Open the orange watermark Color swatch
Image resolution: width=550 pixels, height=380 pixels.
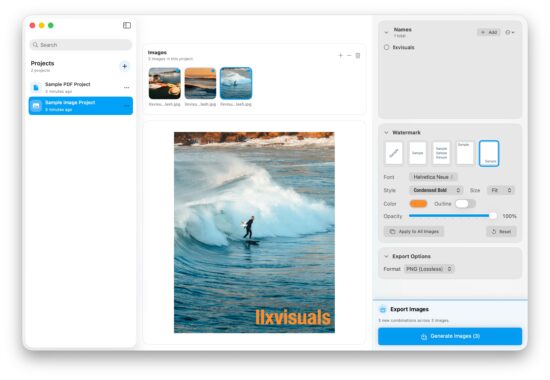tap(418, 204)
